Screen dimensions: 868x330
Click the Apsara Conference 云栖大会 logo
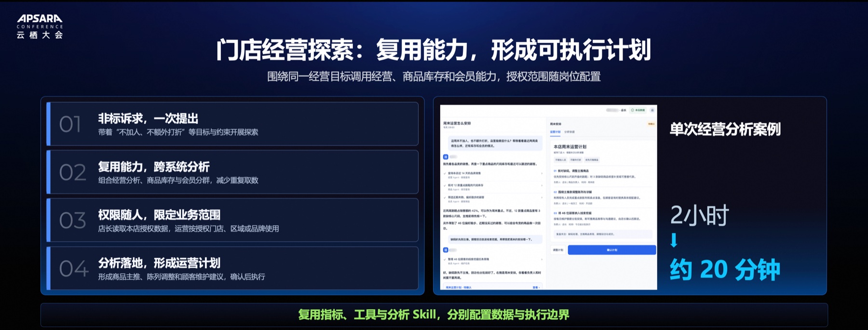point(40,26)
